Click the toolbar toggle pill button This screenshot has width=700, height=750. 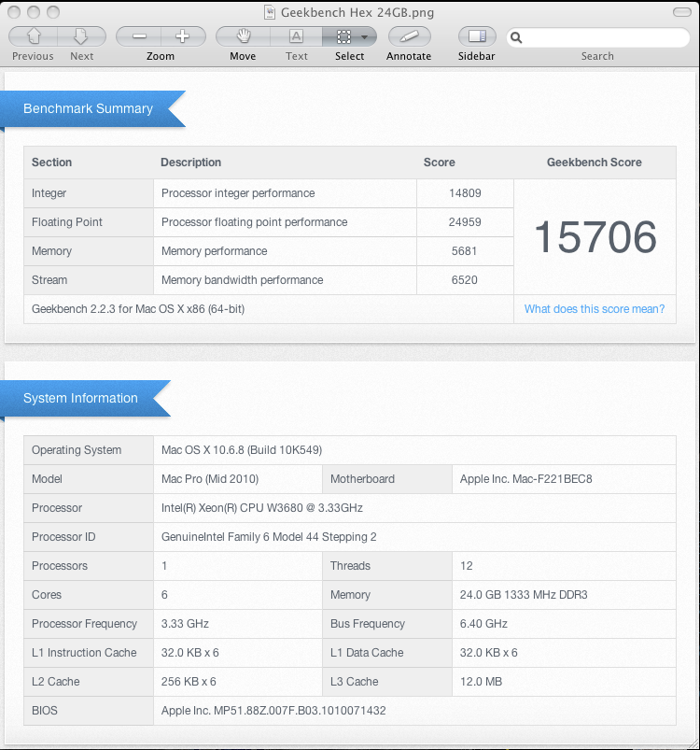682,12
